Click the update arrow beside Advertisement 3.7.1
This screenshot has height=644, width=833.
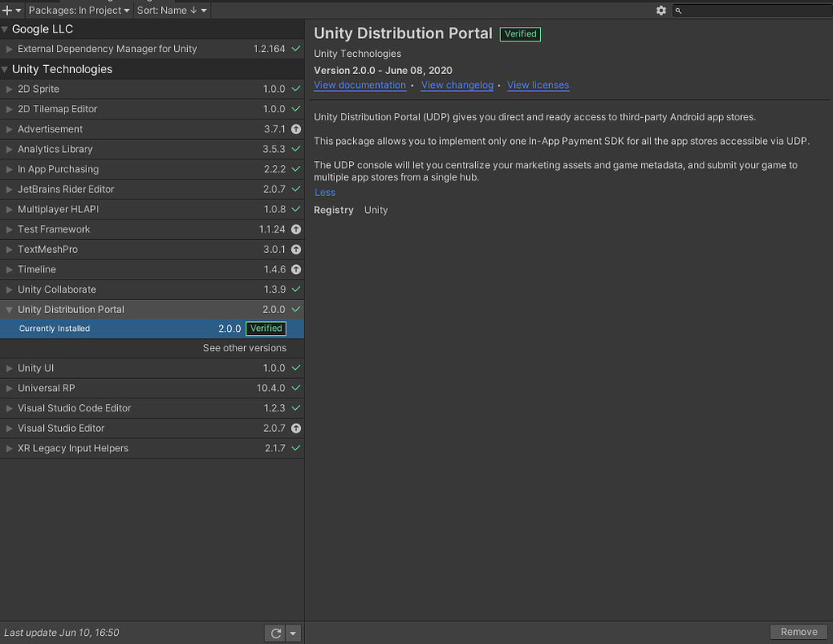296,128
